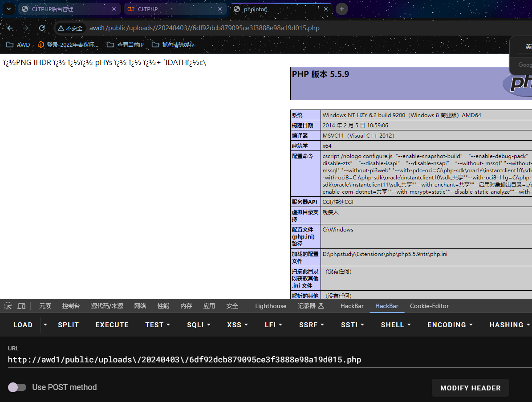
Task: Close the CLTPHP后台管理 tab
Action: (114, 9)
